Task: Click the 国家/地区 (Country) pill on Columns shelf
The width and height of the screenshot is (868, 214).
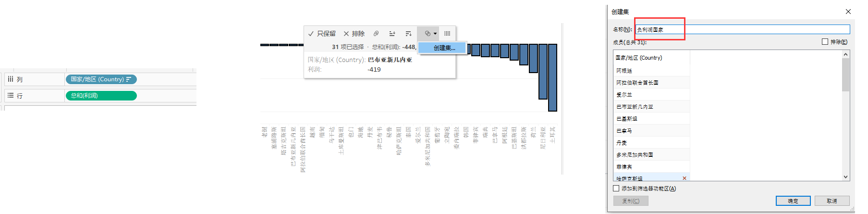Action: (101, 79)
